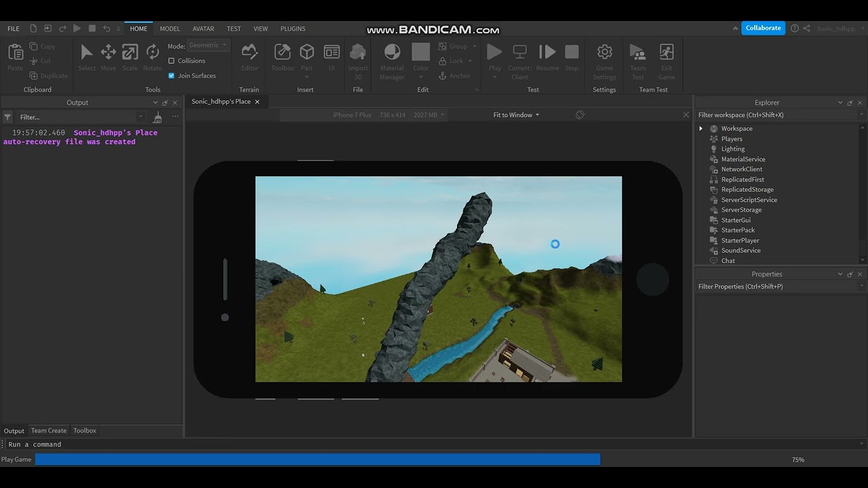Image resolution: width=868 pixels, height=488 pixels.
Task: Click the ribbon Play button
Action: [x=495, y=52]
